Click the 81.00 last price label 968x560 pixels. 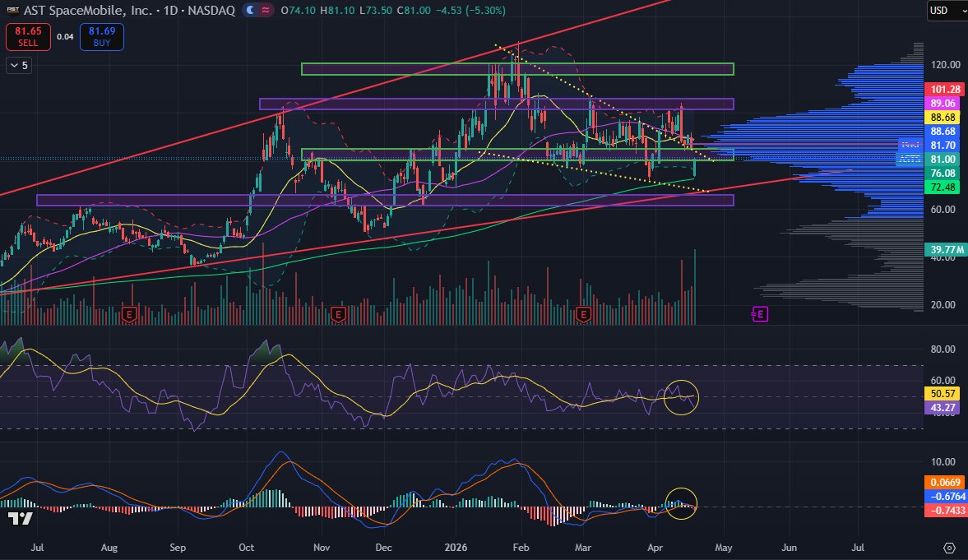942,160
